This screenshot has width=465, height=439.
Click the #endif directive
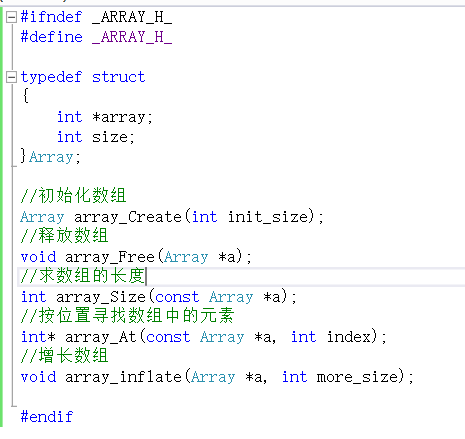coord(47,417)
